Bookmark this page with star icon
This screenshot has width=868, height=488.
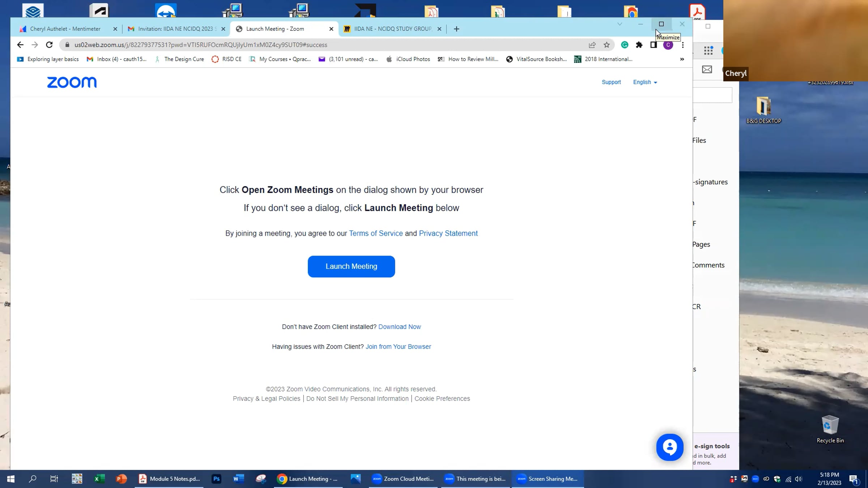point(607,45)
